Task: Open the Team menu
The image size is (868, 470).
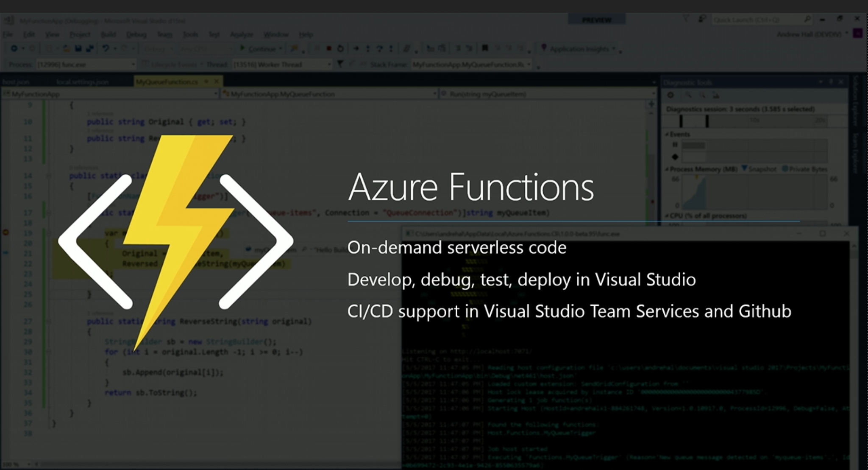Action: pyautogui.click(x=164, y=34)
